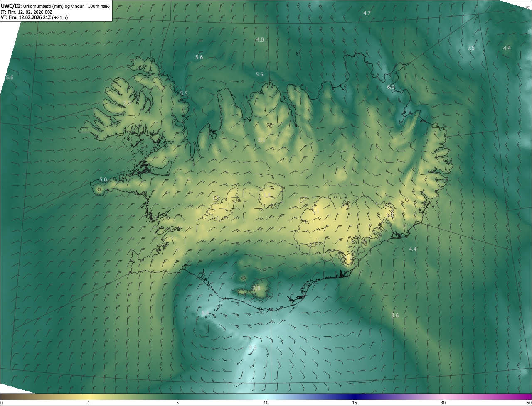The image size is (532, 406).
Task: Click the title text 'Úrkomumætti (mm) og vindur í 100m hæð'
Action: pyautogui.click(x=66, y=6)
